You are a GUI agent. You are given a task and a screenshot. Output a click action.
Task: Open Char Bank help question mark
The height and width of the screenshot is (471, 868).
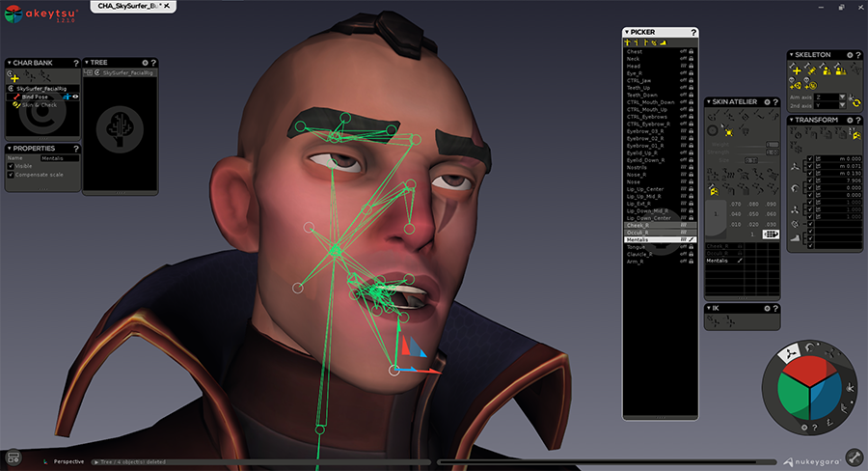tap(76, 63)
